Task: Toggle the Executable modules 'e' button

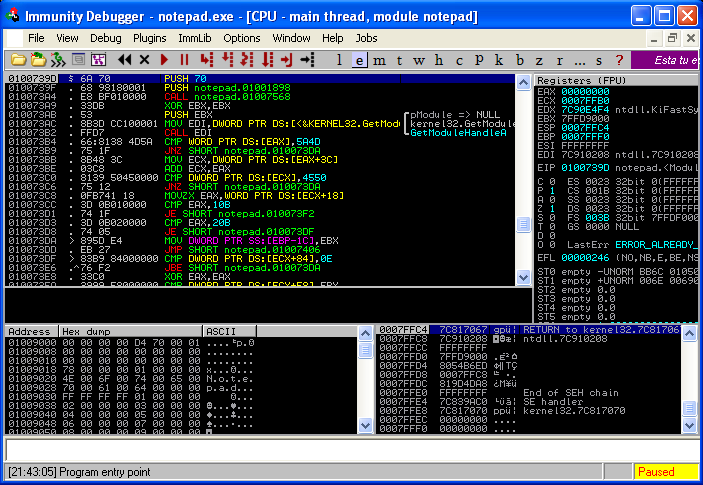Action: [x=361, y=59]
